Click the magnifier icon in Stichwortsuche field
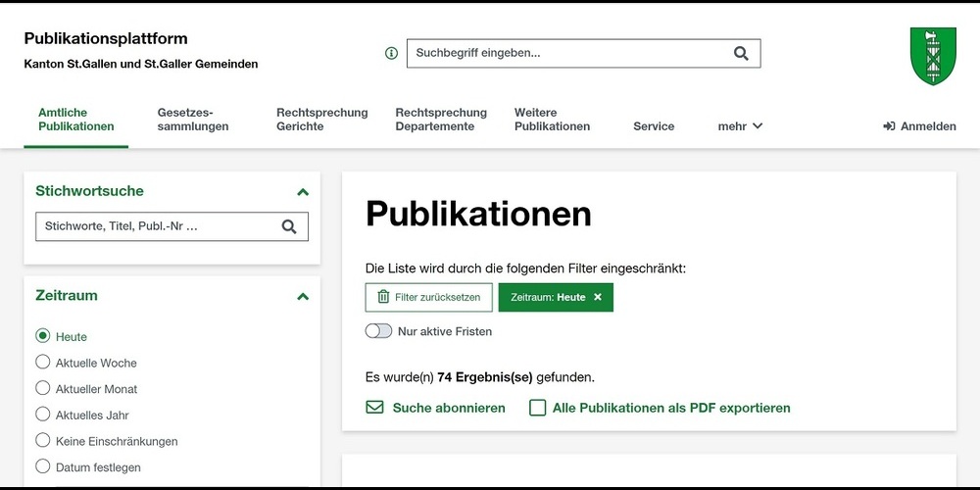Image resolution: width=980 pixels, height=490 pixels. 289,226
